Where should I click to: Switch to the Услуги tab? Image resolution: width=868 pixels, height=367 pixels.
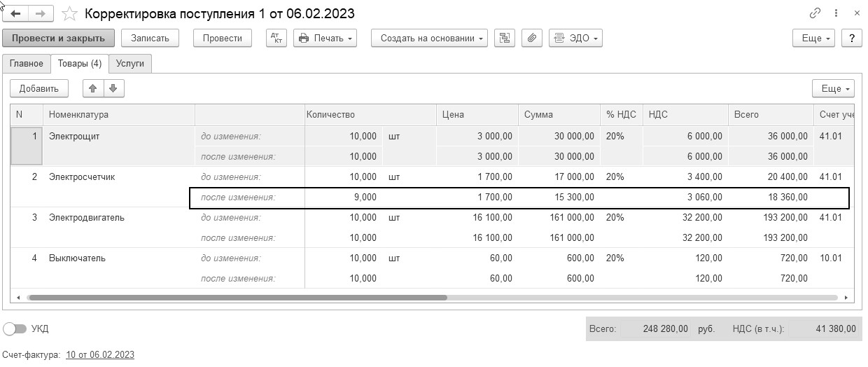pyautogui.click(x=130, y=64)
